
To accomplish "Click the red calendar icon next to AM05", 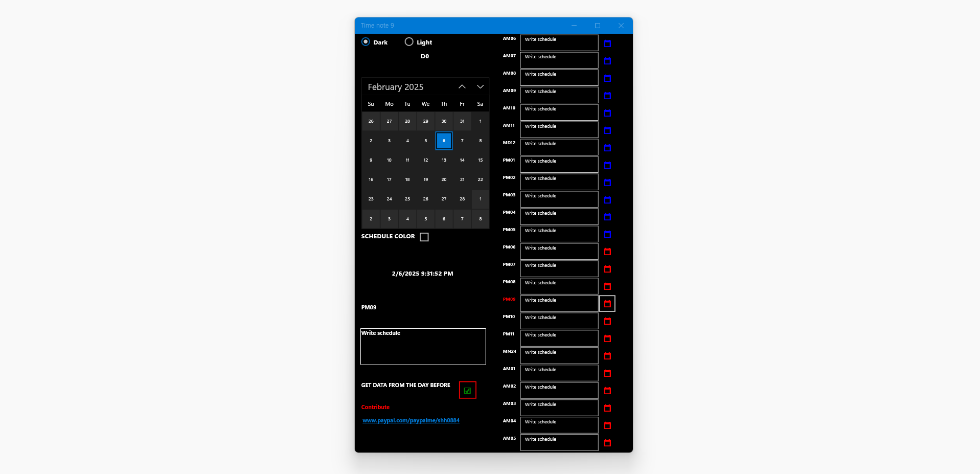I will point(607,443).
